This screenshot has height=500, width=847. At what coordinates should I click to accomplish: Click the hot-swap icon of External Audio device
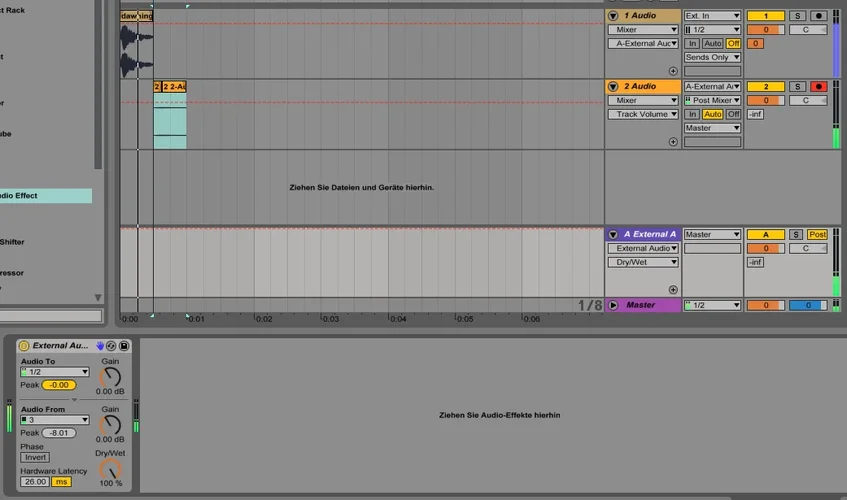pyautogui.click(x=100, y=346)
